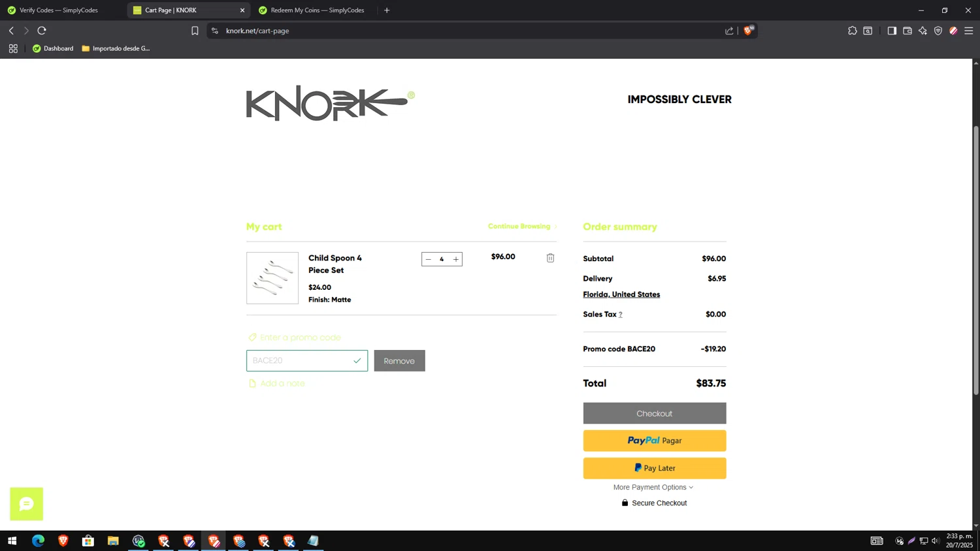Viewport: 980px width, 551px height.
Task: Change delivery location Florida, United States
Action: pos(621,294)
